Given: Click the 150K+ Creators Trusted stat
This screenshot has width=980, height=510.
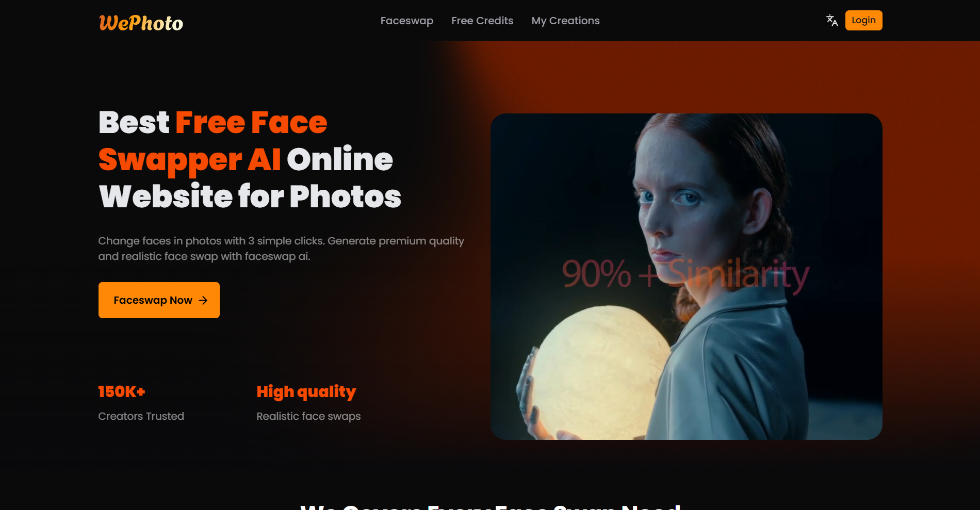Looking at the screenshot, I should [x=122, y=392].
